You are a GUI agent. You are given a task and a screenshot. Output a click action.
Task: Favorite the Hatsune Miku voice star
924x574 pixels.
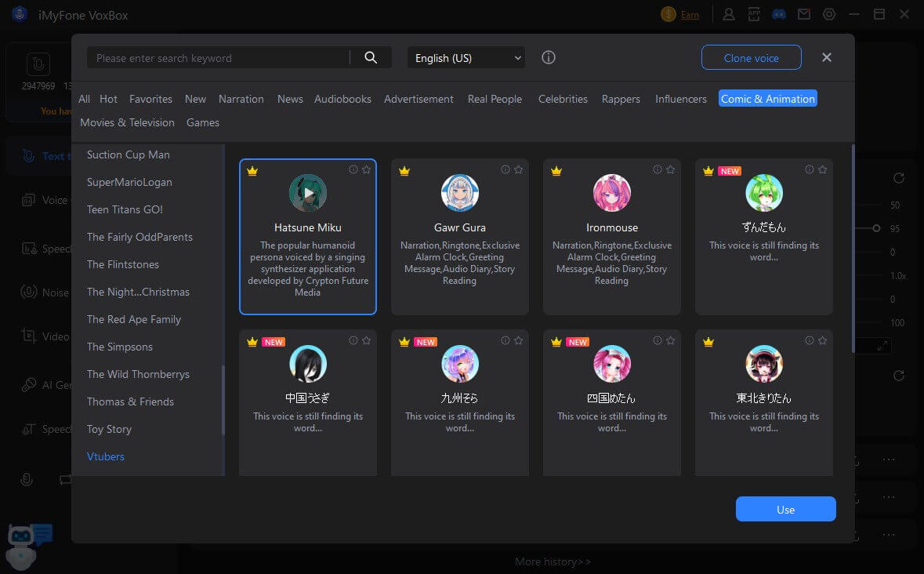coord(367,169)
